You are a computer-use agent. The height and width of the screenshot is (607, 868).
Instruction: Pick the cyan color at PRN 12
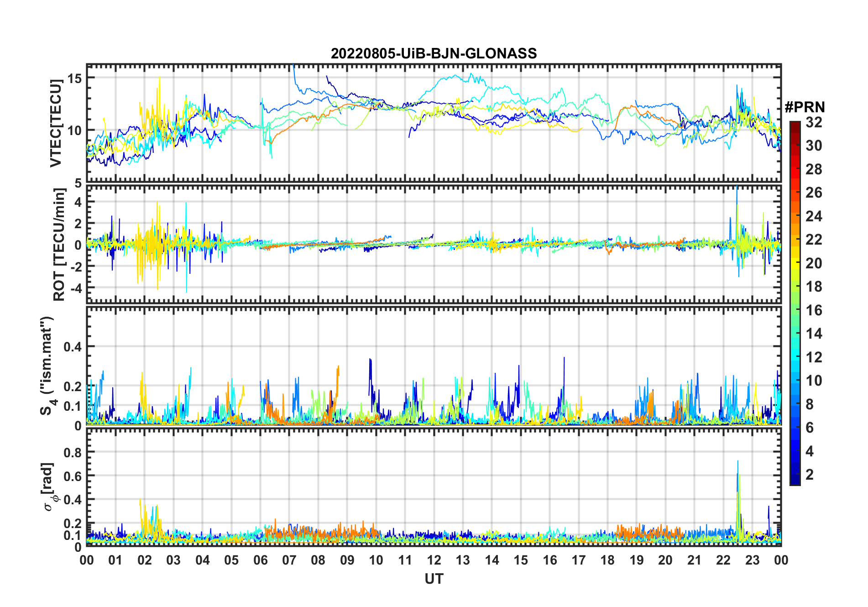pos(795,357)
